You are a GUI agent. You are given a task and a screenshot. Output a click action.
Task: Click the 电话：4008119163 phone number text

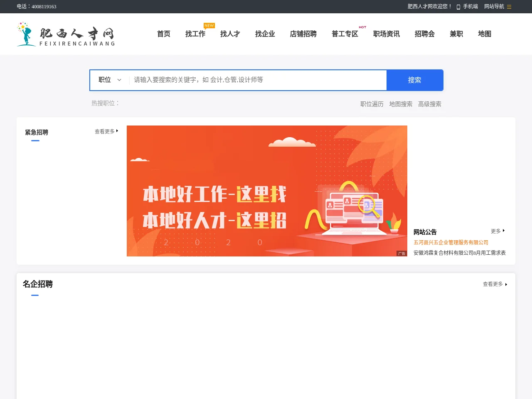(x=37, y=7)
